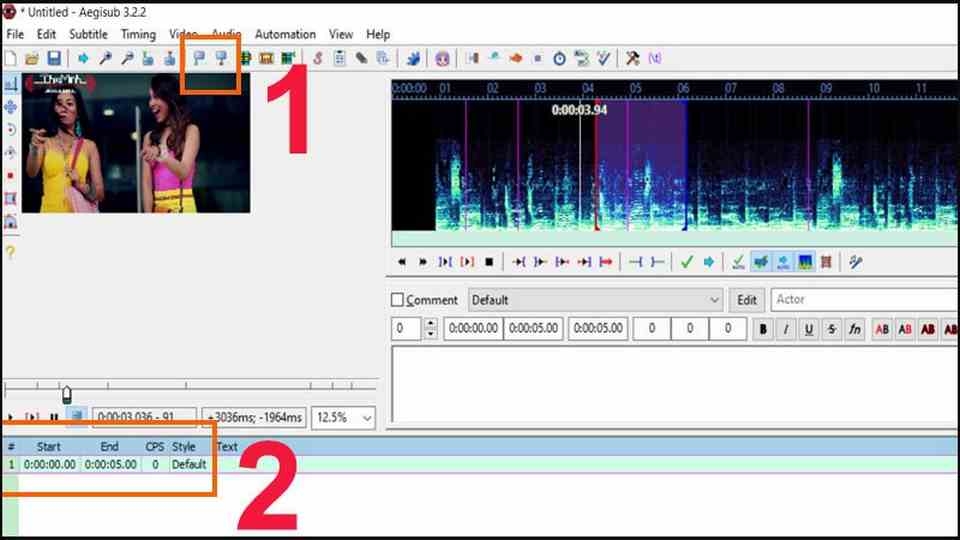Open visual typesetting help question mark

coord(10,252)
